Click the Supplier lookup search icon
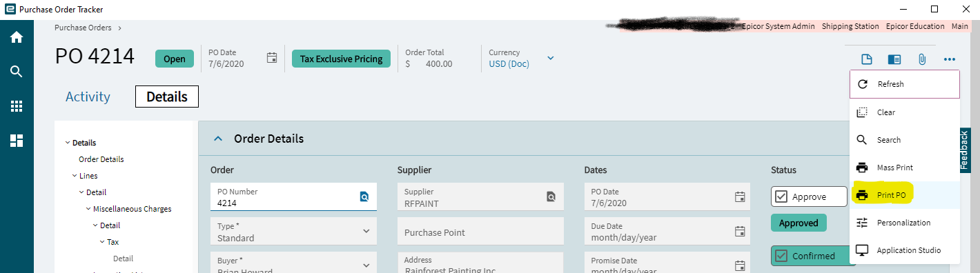The width and height of the screenshot is (980, 273). [x=551, y=197]
